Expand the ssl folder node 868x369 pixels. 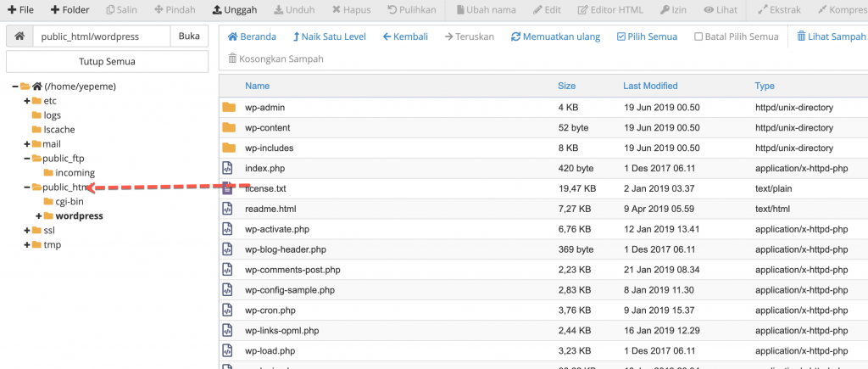tap(26, 231)
